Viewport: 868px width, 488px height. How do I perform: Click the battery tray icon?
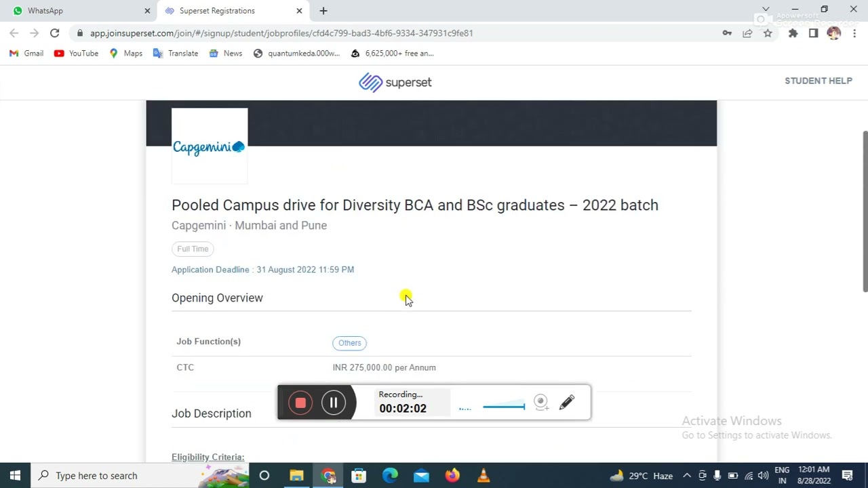coord(733,476)
